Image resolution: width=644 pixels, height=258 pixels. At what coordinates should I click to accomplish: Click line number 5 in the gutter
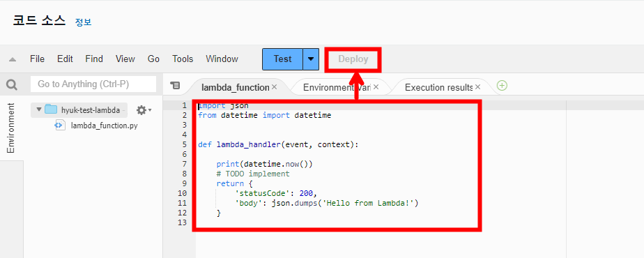point(184,144)
